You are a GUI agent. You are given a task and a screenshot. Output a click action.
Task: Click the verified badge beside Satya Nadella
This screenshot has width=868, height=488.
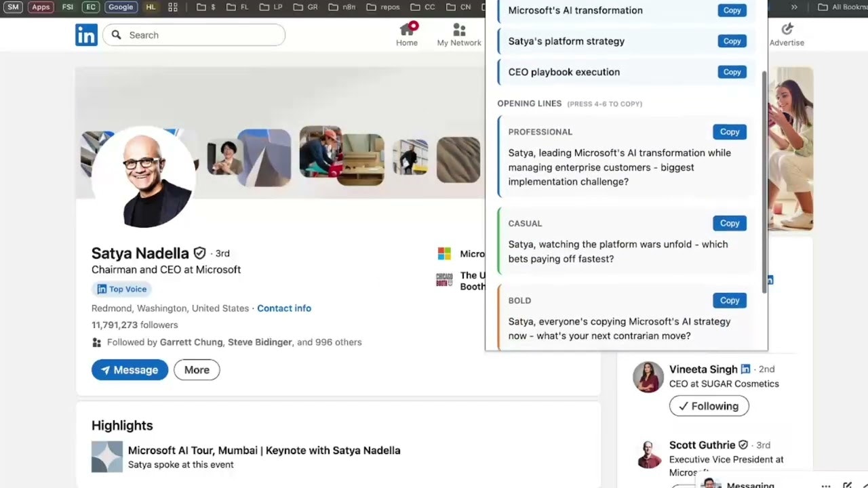(199, 253)
